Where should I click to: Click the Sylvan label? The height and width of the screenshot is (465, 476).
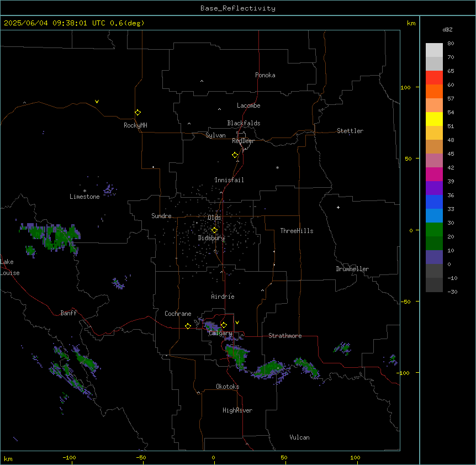pos(215,135)
